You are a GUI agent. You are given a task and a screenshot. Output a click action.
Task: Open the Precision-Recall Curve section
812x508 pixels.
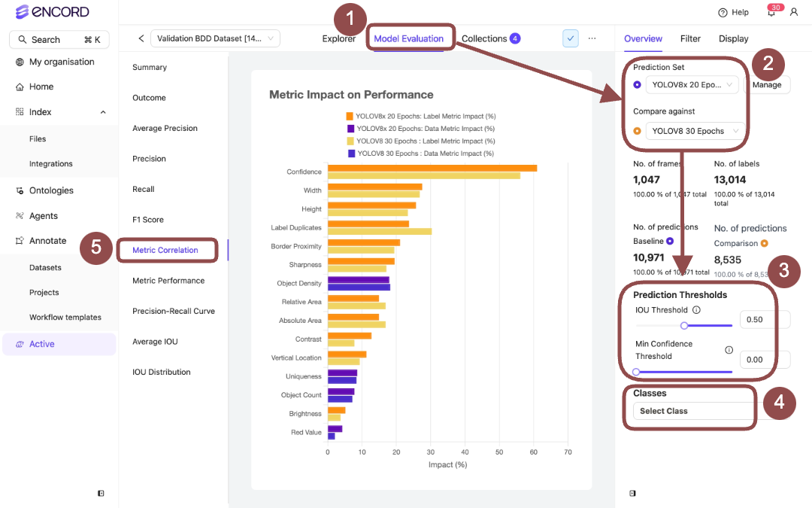(x=174, y=311)
